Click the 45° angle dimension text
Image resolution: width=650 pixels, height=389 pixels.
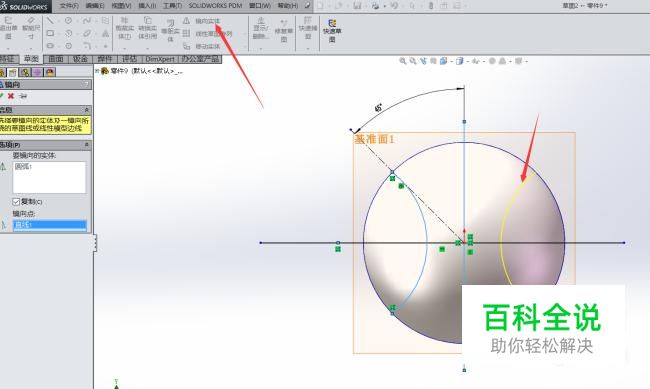click(378, 108)
